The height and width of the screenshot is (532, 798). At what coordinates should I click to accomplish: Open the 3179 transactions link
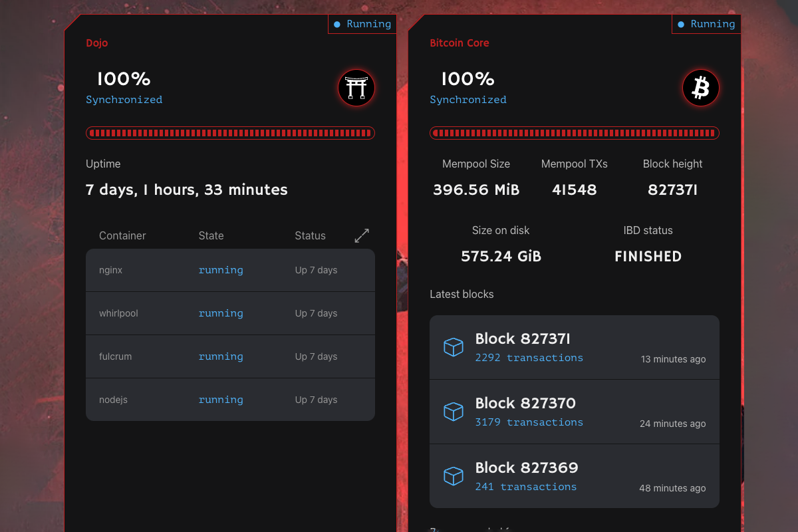point(529,422)
